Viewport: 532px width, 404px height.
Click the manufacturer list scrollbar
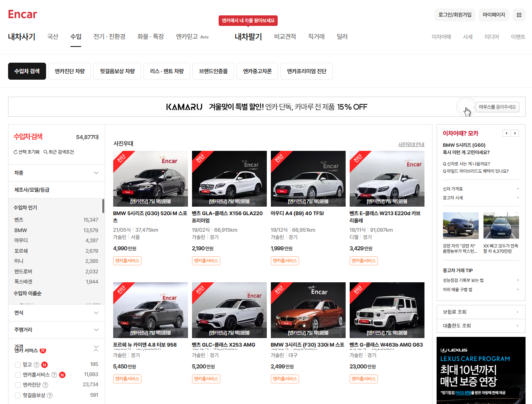(x=103, y=206)
